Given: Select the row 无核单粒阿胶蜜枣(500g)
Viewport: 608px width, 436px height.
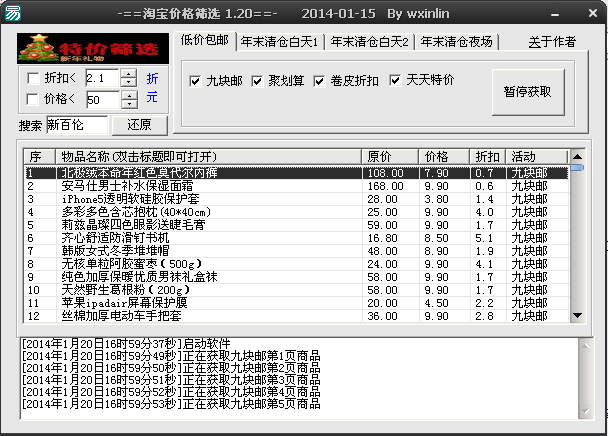Looking at the screenshot, I should click(x=297, y=264).
